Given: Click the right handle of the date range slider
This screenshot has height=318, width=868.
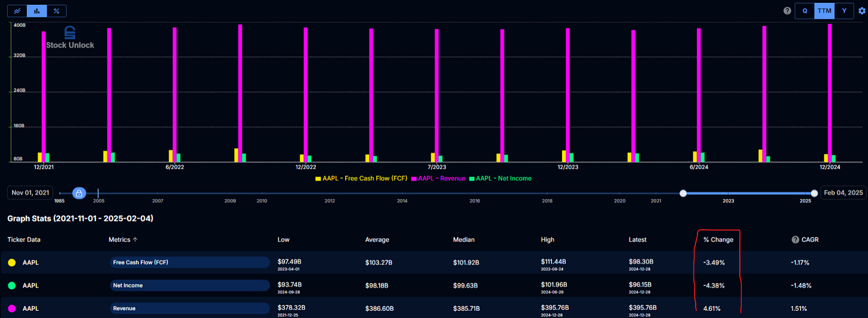Looking at the screenshot, I should coord(814,193).
